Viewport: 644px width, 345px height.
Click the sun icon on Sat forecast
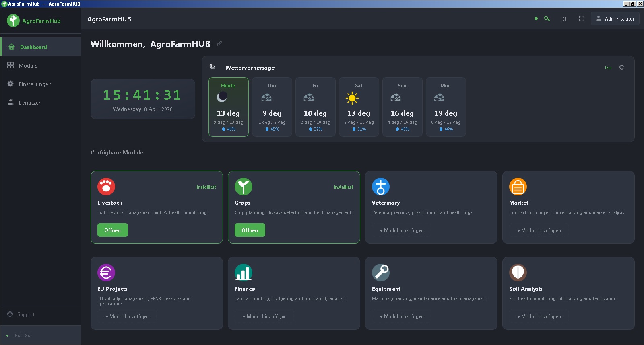coord(352,98)
